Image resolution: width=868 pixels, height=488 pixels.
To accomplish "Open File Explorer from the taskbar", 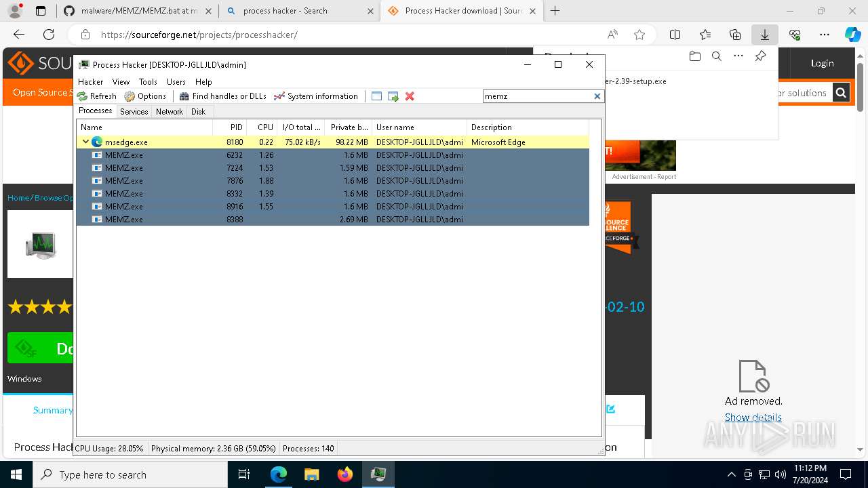I will tap(312, 474).
